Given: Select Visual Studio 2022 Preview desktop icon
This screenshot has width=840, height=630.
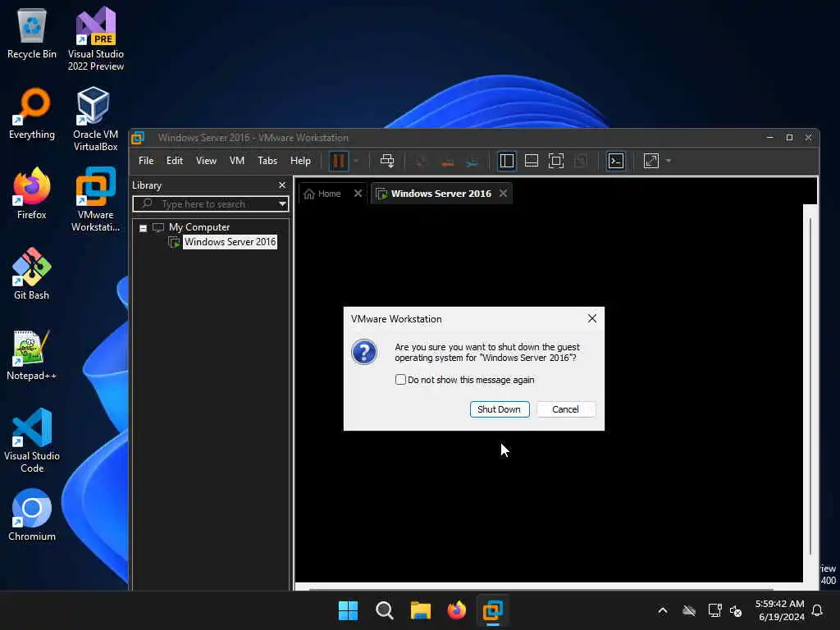Looking at the screenshot, I should (96, 39).
